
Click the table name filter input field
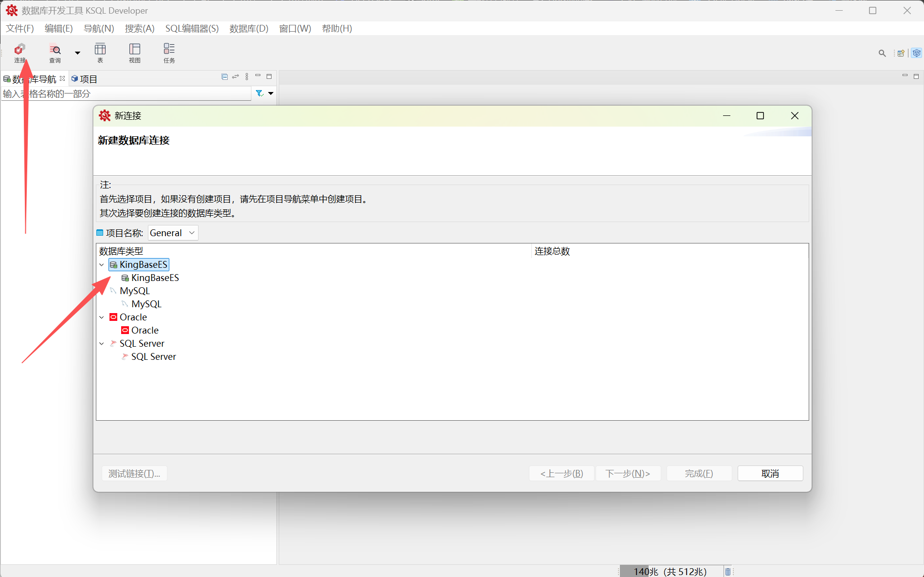(127, 93)
